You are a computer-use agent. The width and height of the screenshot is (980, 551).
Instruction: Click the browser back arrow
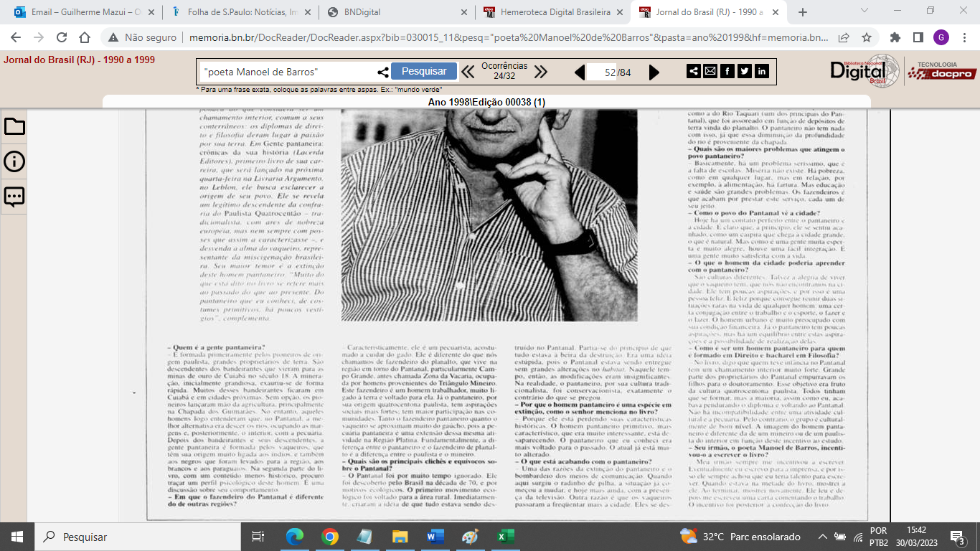[16, 38]
